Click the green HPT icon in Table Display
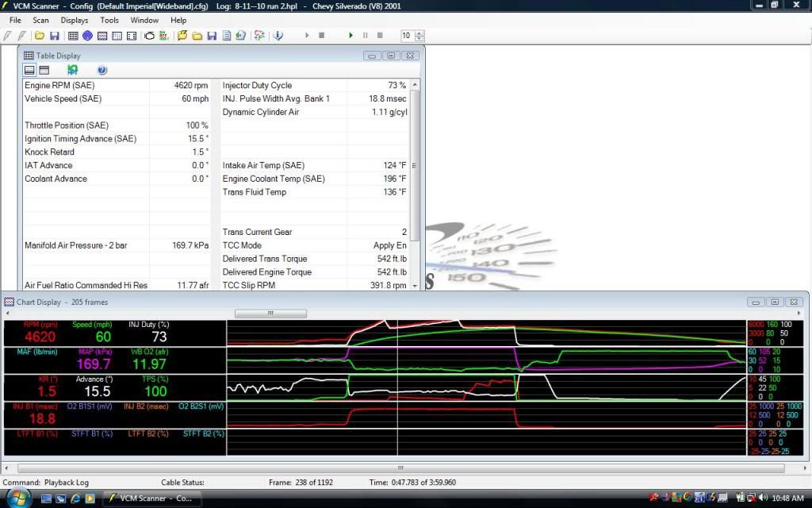Image resolution: width=812 pixels, height=508 pixels. pos(73,70)
